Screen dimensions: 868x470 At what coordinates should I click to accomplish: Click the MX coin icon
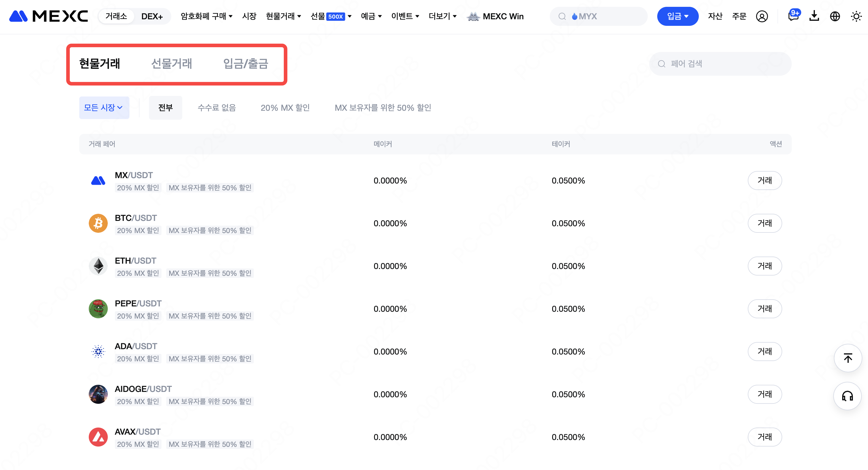(x=98, y=181)
